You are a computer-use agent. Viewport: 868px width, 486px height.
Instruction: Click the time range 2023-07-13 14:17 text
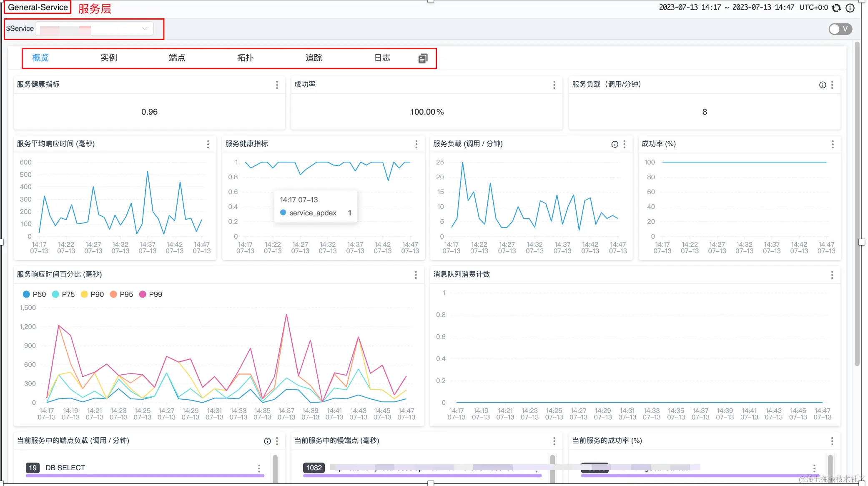690,8
